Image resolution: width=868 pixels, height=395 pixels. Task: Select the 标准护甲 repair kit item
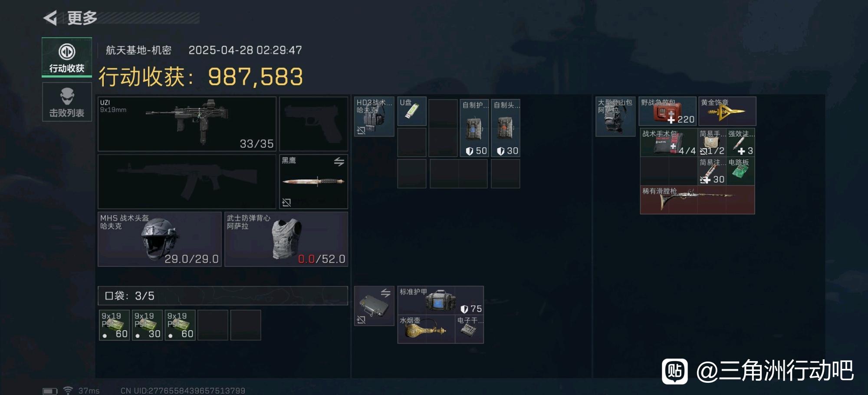point(441,300)
